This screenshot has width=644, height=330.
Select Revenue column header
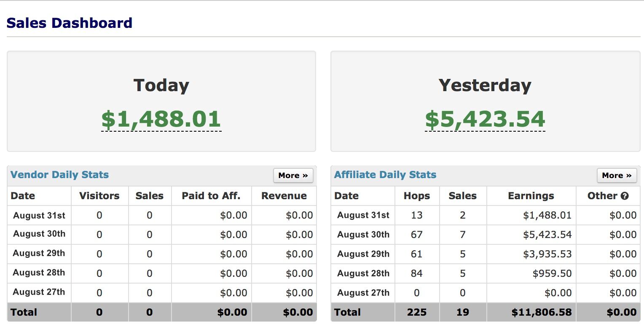click(284, 196)
